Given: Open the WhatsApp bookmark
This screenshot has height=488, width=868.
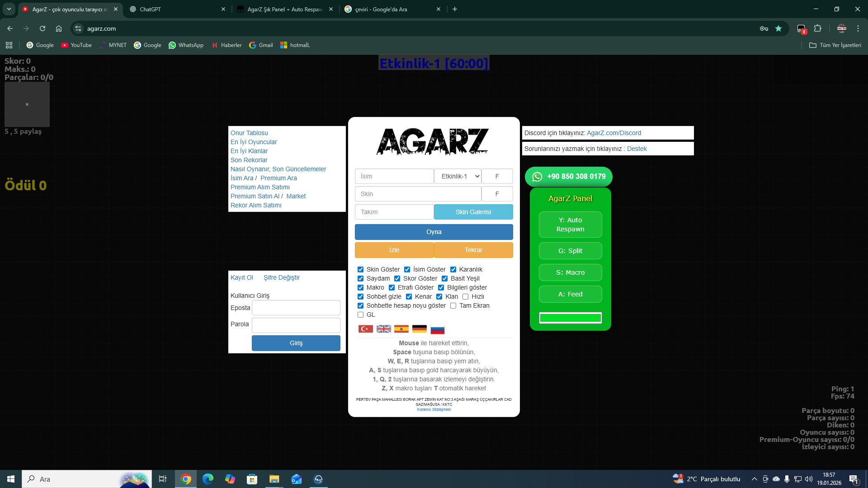Looking at the screenshot, I should click(x=186, y=45).
